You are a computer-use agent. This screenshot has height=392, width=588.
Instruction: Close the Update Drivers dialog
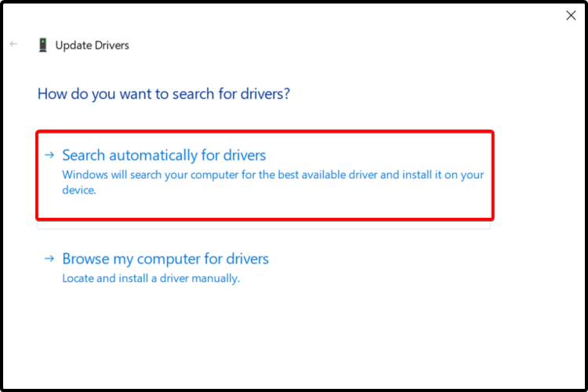click(x=571, y=16)
